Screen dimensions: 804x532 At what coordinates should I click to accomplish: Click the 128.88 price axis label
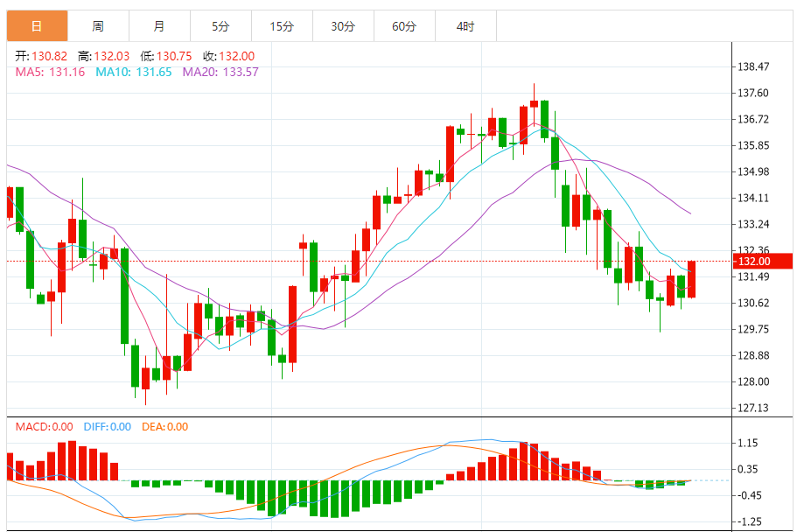pos(753,355)
